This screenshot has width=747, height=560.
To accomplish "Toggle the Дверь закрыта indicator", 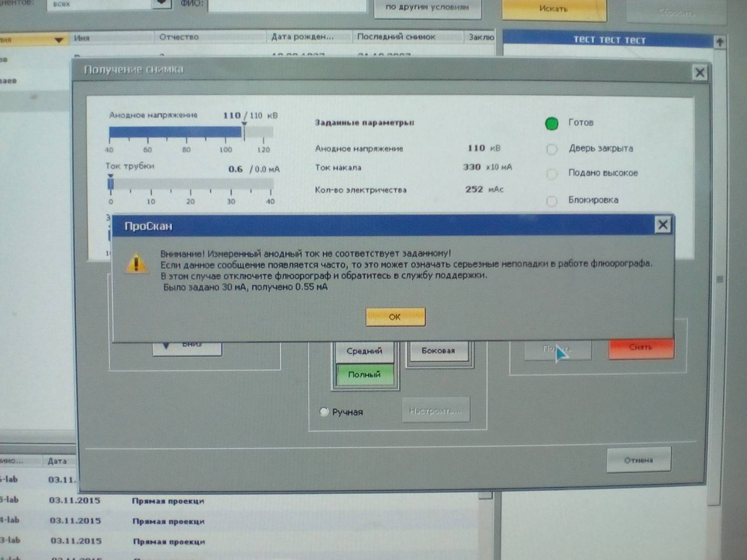I will point(551,149).
